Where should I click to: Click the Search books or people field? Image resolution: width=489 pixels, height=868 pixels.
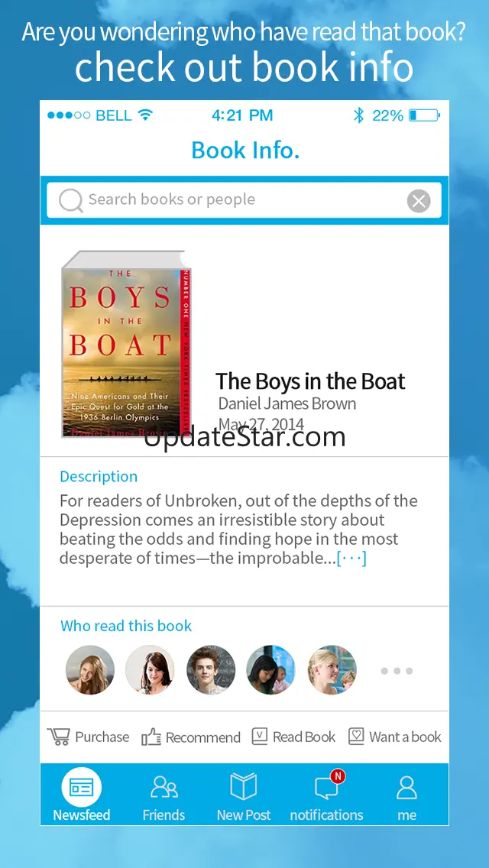coord(244,200)
